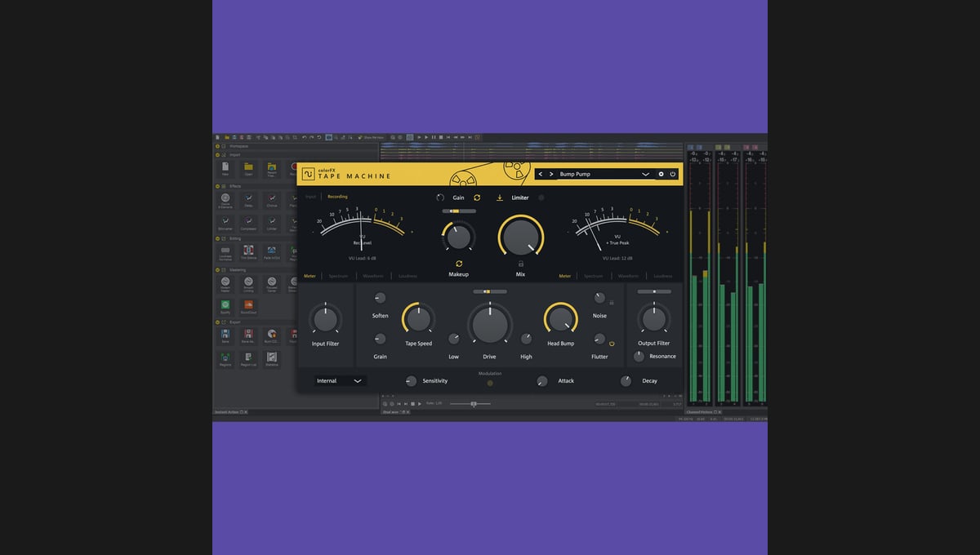This screenshot has height=555, width=980.
Task: Toggle the Limiter on/off indicator
Action: click(x=541, y=198)
